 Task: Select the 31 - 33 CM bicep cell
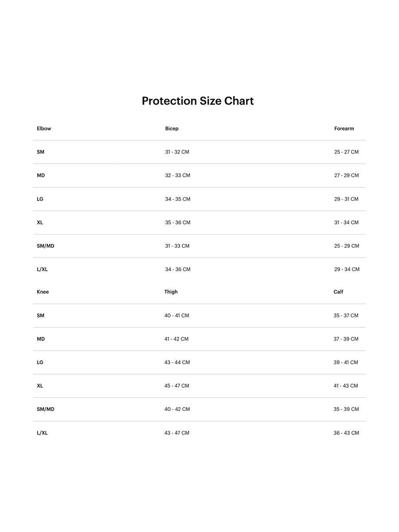(x=177, y=246)
